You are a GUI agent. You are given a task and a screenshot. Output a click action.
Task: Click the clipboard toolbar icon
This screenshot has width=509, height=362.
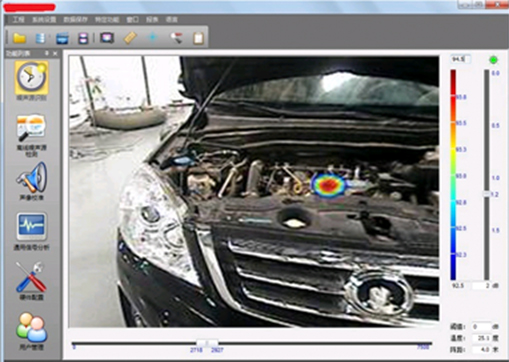198,38
